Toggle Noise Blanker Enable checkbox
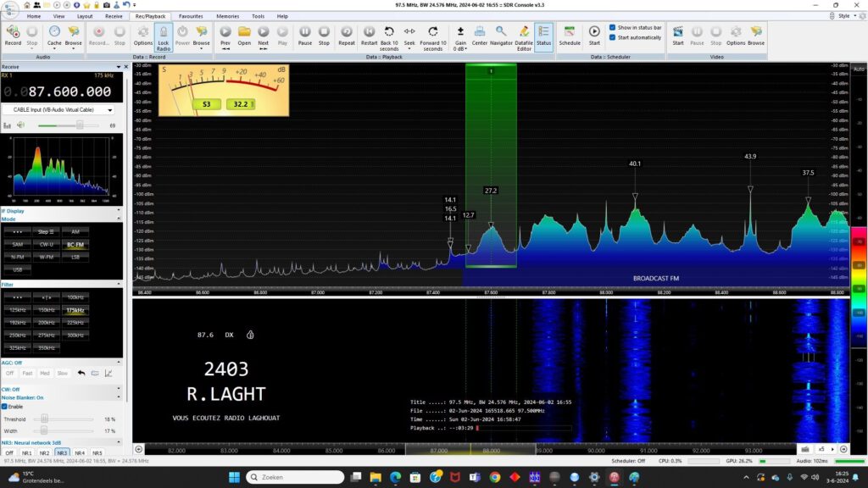The height and width of the screenshot is (488, 868). tap(4, 406)
